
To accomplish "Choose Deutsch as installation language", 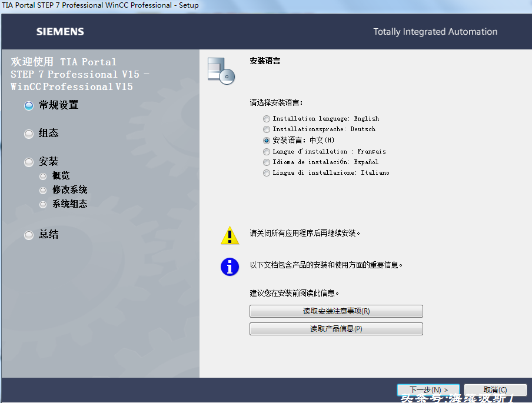I will [267, 129].
